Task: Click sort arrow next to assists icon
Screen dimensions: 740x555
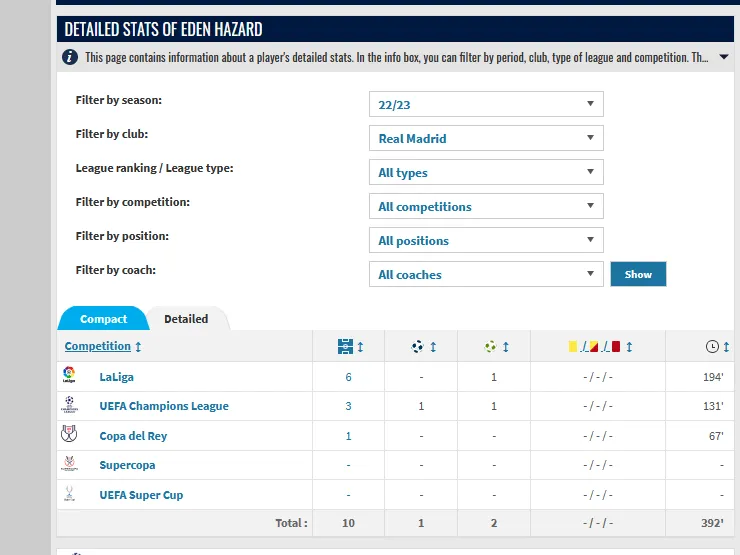Action: pyautogui.click(x=506, y=347)
